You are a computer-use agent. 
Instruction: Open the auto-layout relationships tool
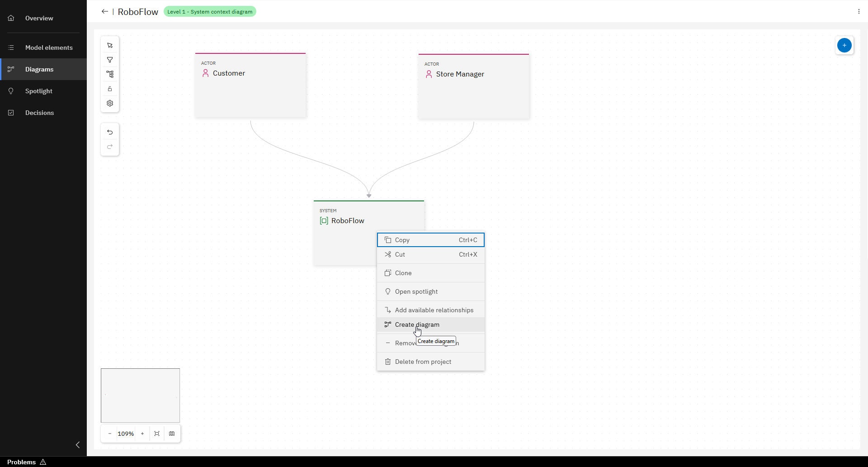coord(109,74)
